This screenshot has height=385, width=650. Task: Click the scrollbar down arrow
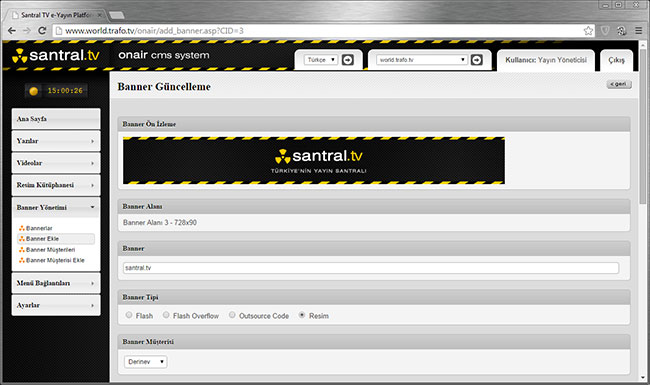(643, 378)
